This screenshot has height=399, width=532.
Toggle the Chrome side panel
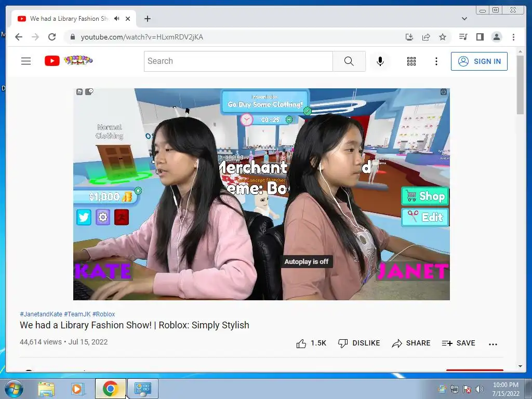coord(480,37)
